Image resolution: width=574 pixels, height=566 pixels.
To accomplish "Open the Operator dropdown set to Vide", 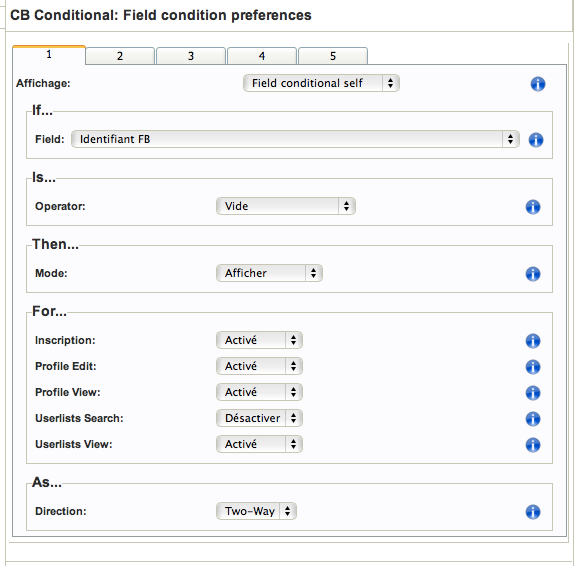I will click(x=286, y=206).
